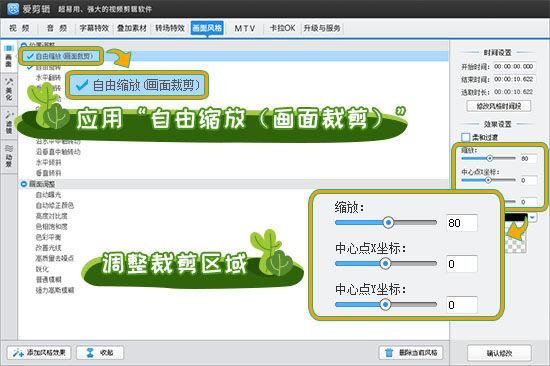
Task: Choose the 自动修正颜色 style
Action: 55,205
